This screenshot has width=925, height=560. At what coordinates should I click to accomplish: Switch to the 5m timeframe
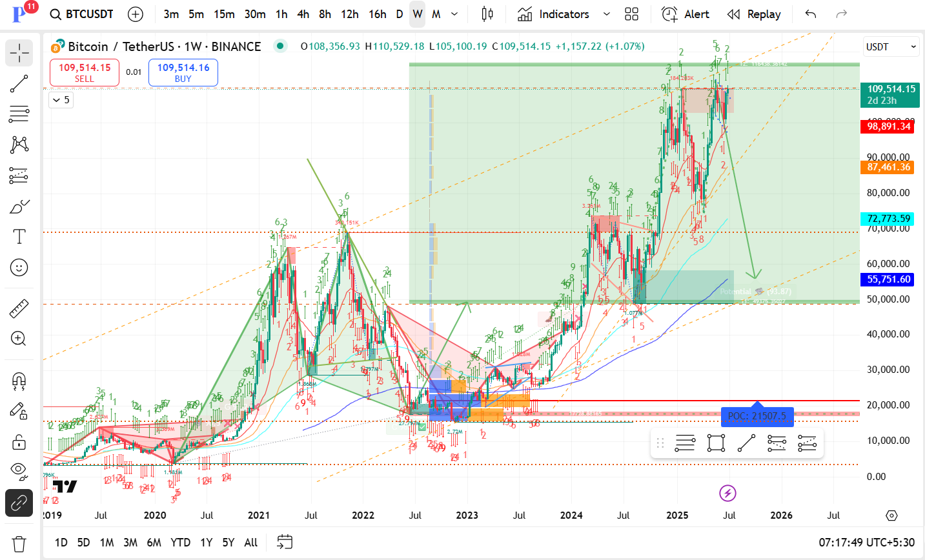pos(196,14)
